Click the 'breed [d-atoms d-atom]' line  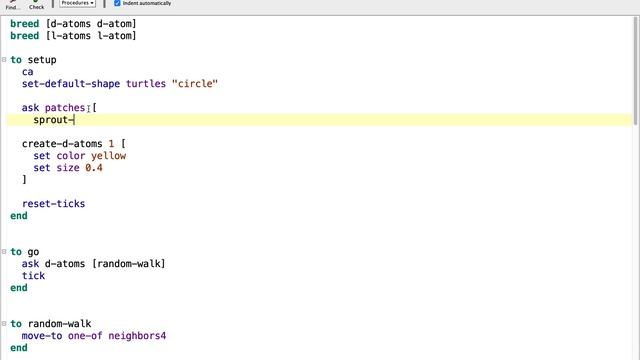coord(73,24)
